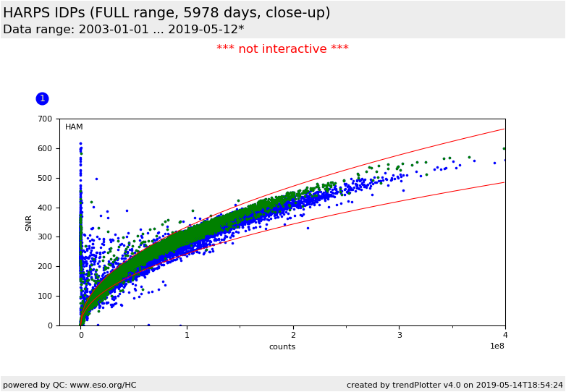Click the HAM label inside the plot
The height and width of the screenshot is (392, 566).
[x=74, y=127]
